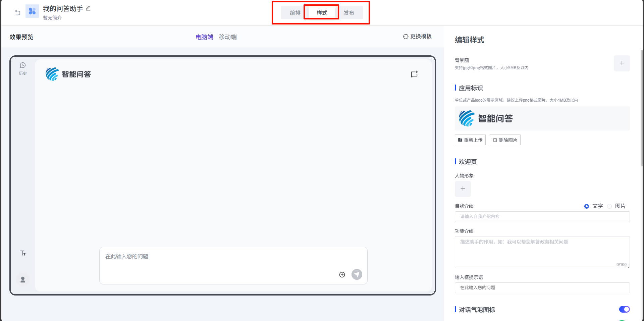Click the pencil icon to rename the assistant

point(88,8)
